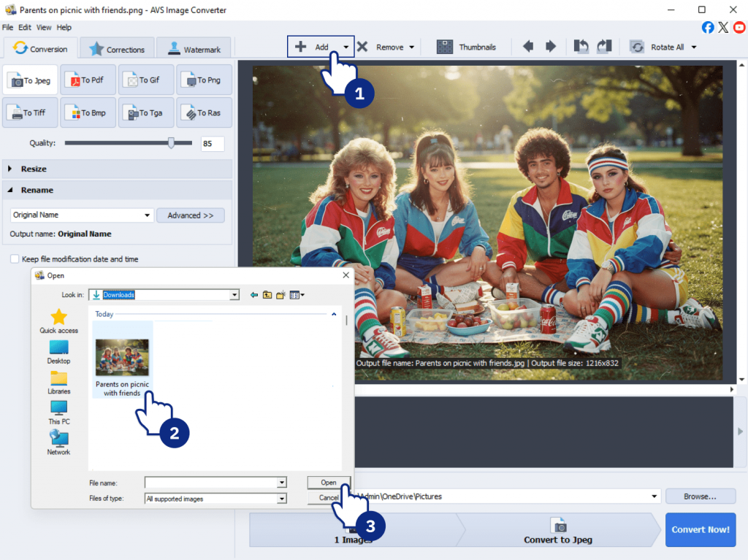Click Desktop in the Open dialog sidebar

click(58, 352)
